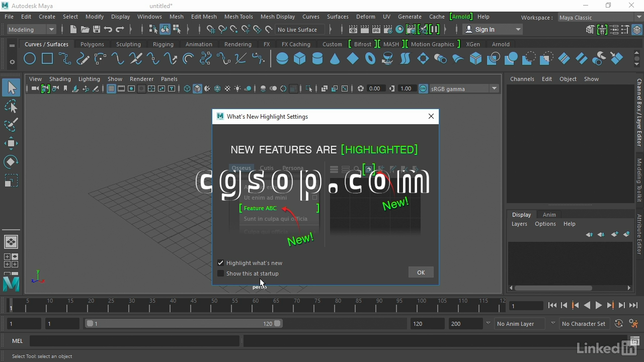Select the NURBS circle shelf icon

[30, 59]
